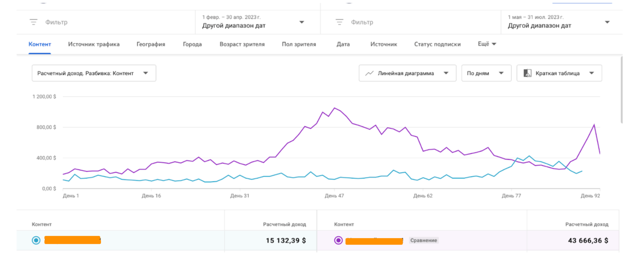Click the compact table icon
644x273 pixels.
[x=527, y=73]
